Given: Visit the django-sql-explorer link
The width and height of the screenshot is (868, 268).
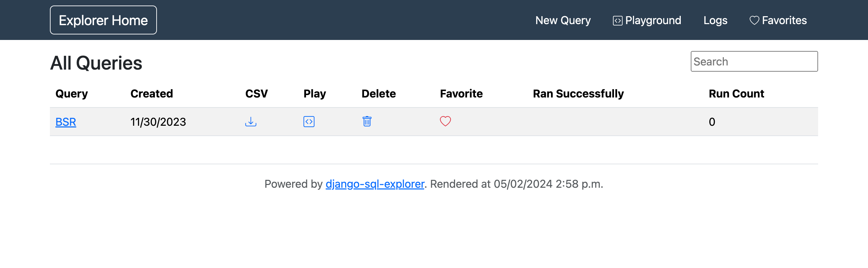Looking at the screenshot, I should [x=375, y=184].
